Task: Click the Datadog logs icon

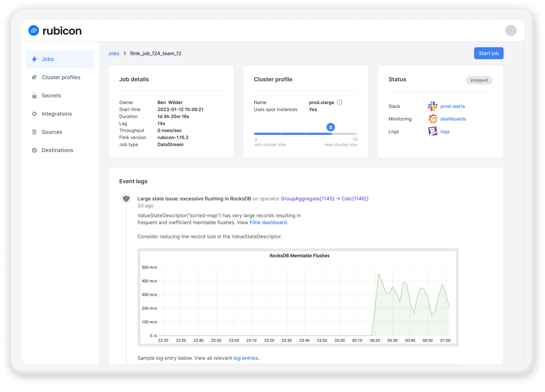Action: coord(433,132)
